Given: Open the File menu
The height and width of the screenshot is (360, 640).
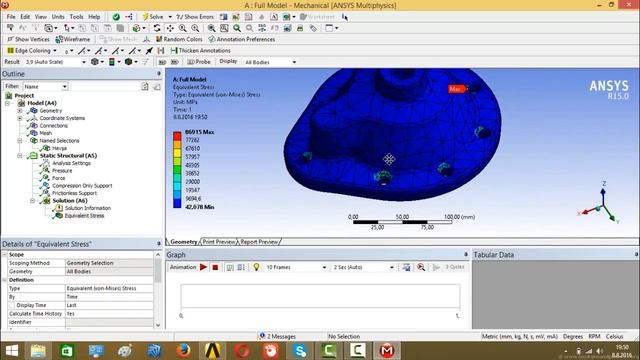Looking at the screenshot, I should pyautogui.click(x=11, y=17).
